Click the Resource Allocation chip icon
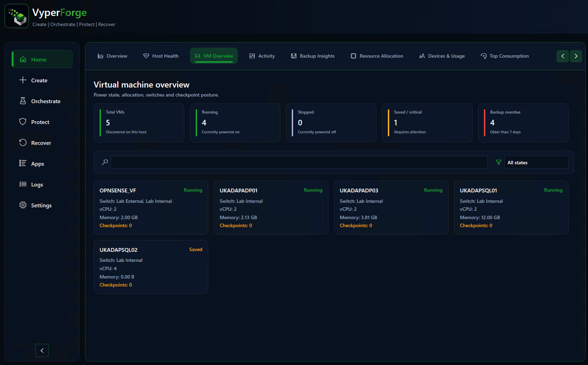 tap(353, 56)
